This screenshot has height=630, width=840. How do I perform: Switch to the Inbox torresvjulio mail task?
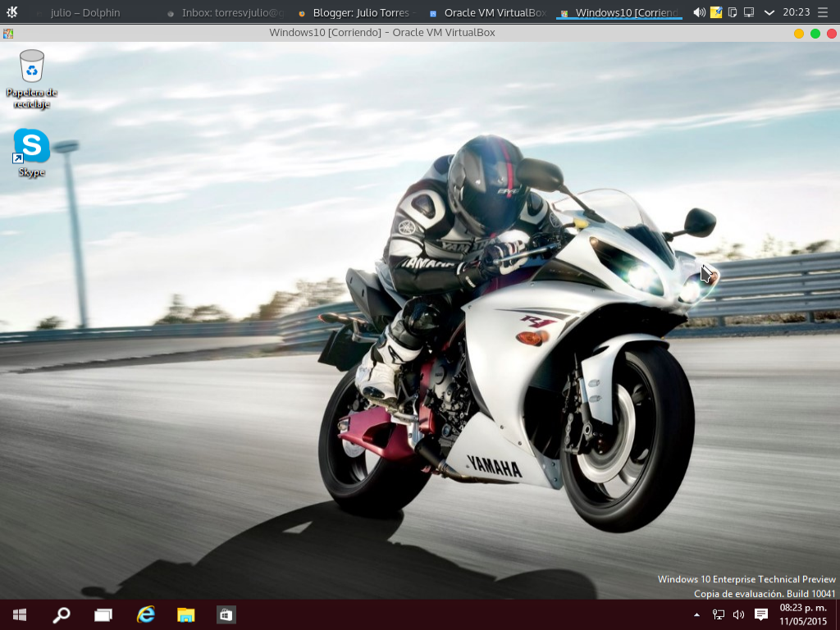[227, 12]
